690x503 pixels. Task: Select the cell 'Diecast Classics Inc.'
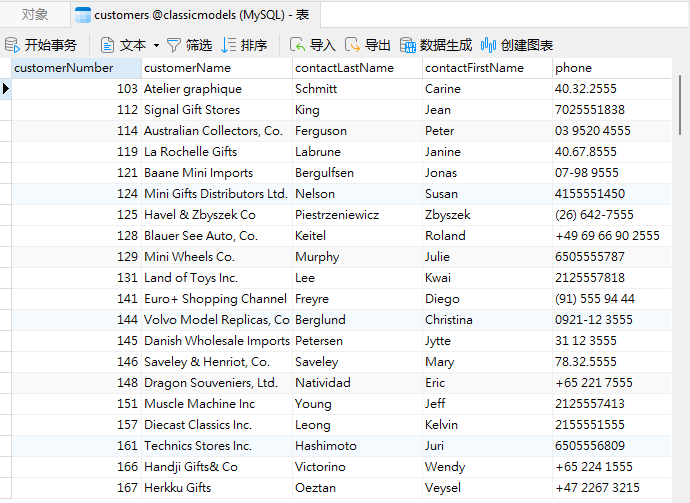(217, 425)
